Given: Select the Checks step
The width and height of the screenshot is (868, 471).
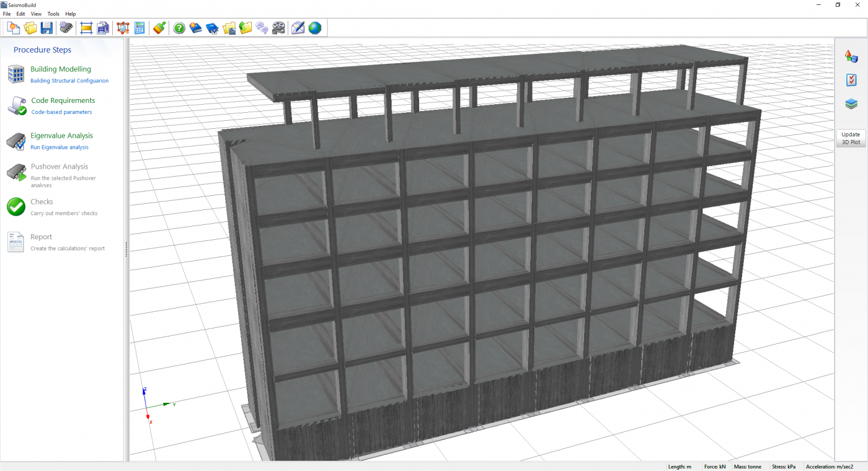Looking at the screenshot, I should point(42,202).
